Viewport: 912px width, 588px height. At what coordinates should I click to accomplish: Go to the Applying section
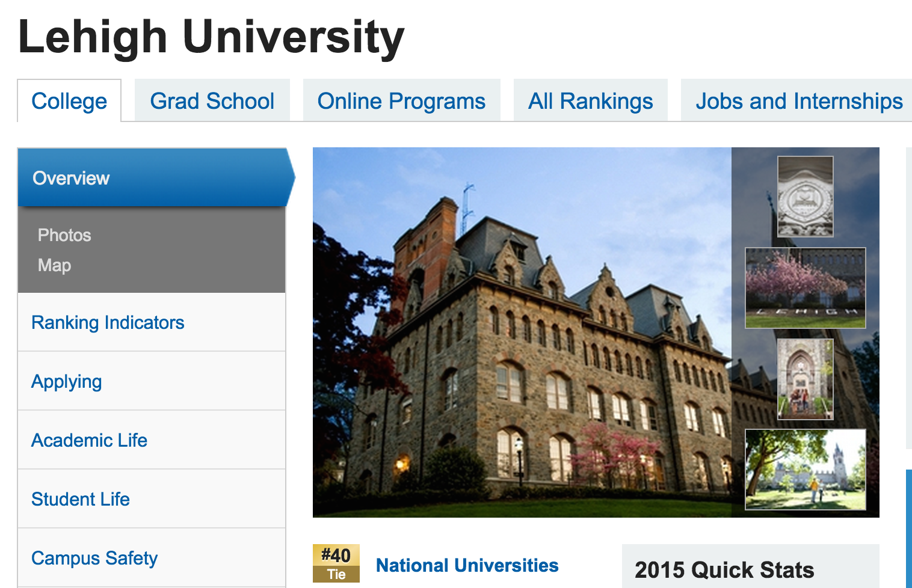click(152, 381)
